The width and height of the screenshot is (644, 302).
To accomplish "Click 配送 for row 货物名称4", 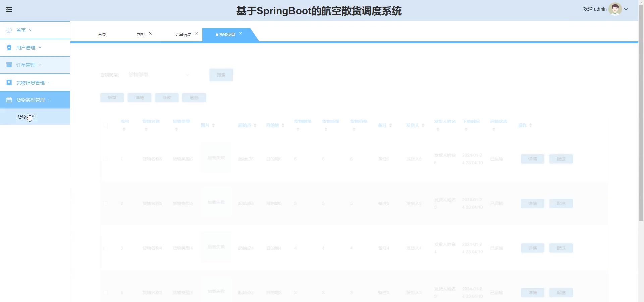I will click(561, 248).
